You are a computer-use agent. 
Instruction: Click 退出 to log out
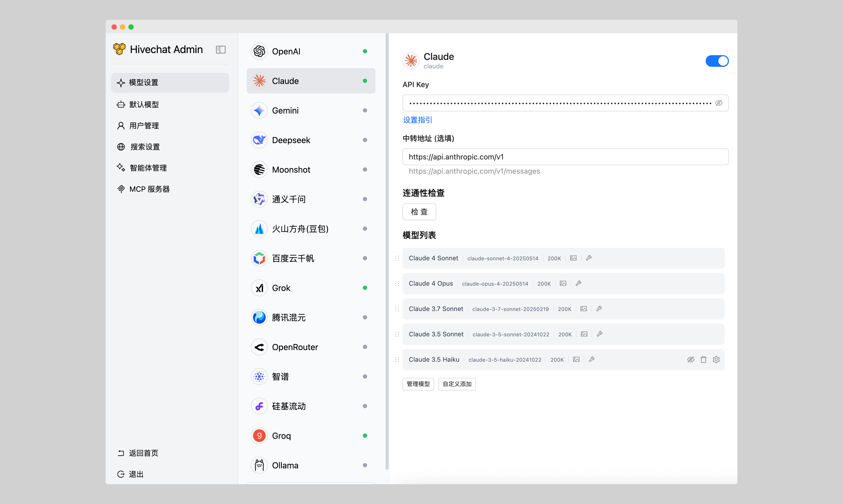tap(131, 474)
